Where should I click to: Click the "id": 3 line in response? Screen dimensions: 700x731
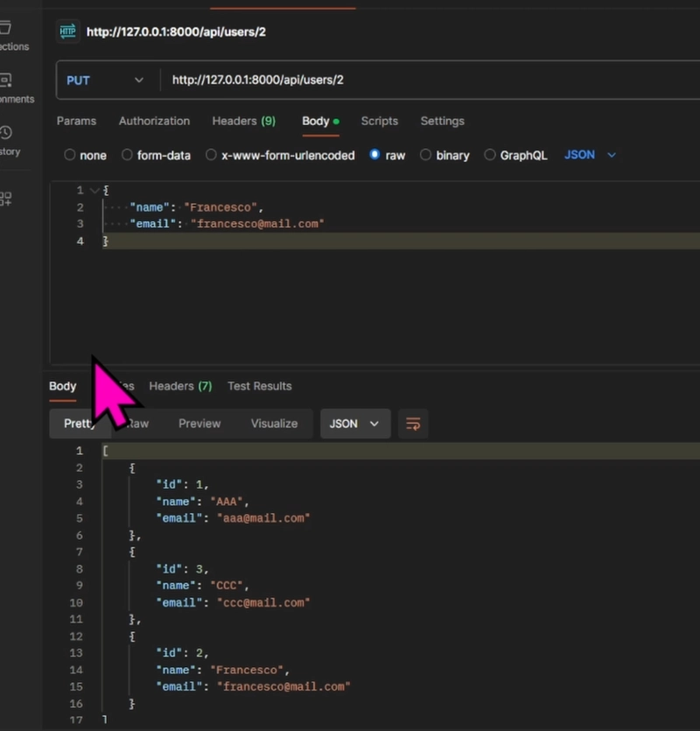coord(182,569)
